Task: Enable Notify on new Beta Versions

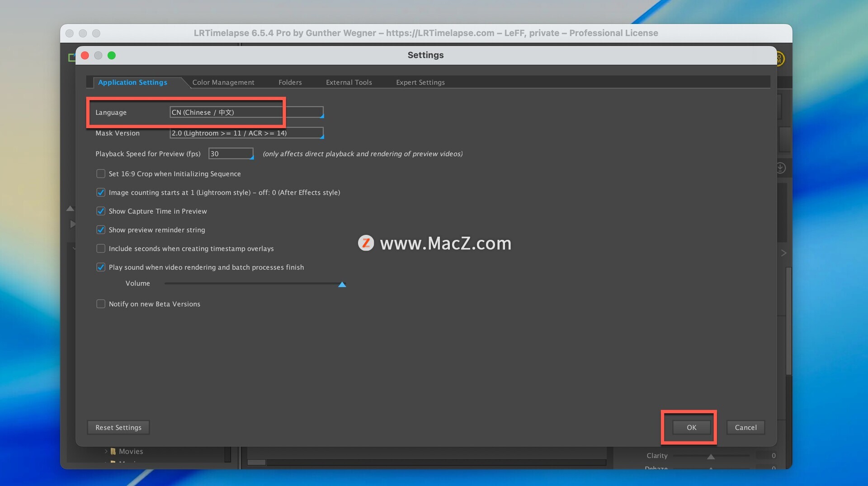Action: pos(101,304)
